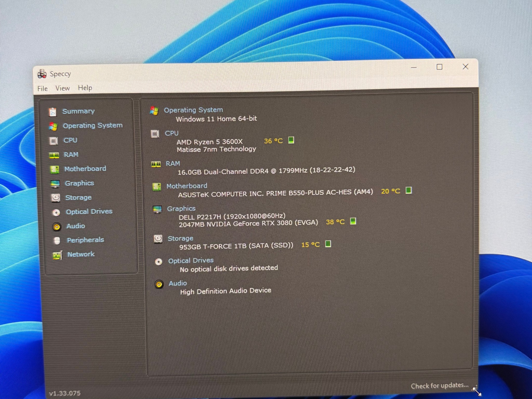The image size is (532, 399).
Task: Click the NVIDIA GeForce RTX 3080 text
Action: tap(249, 223)
